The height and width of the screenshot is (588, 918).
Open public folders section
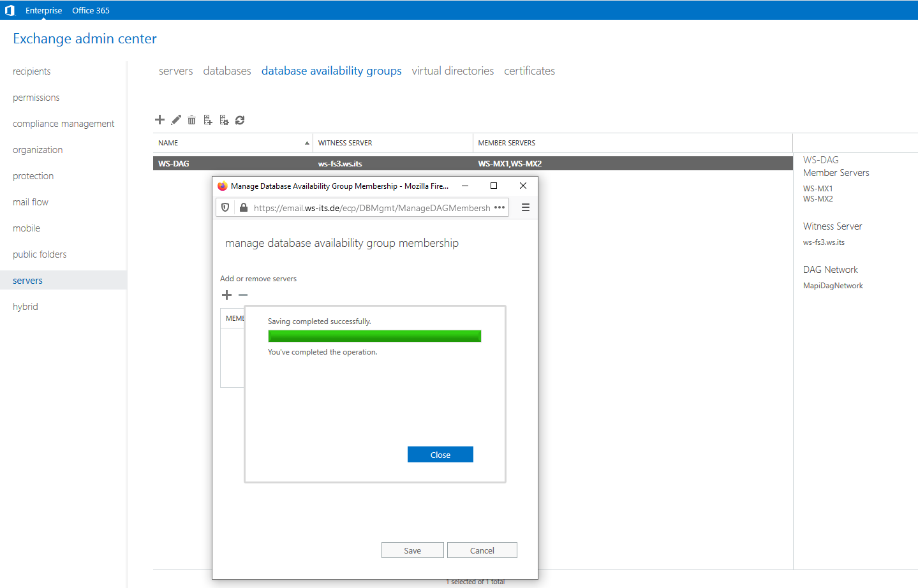click(x=40, y=254)
